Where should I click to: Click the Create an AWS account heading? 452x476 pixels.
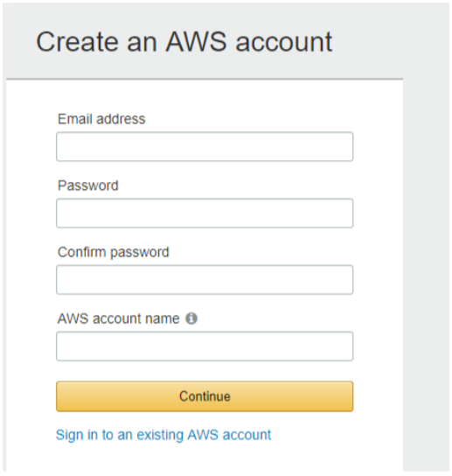point(184,42)
